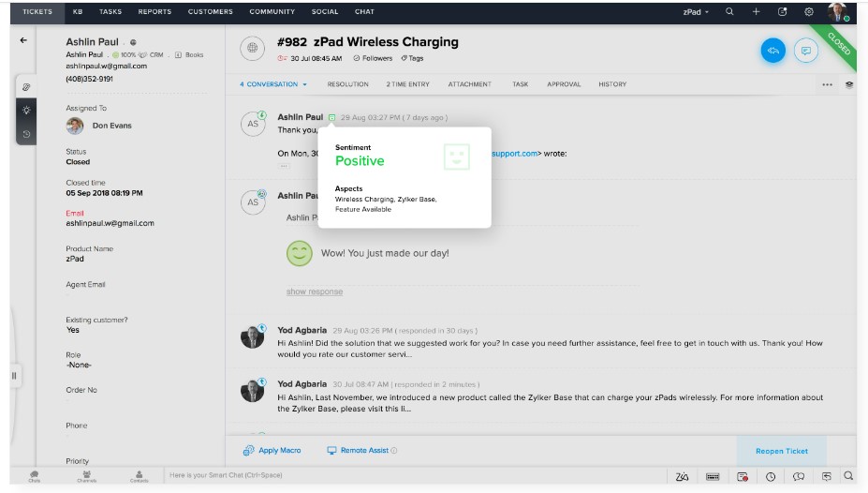Image resolution: width=868 pixels, height=493 pixels.
Task: Click the pause handle on left edge
Action: (14, 376)
